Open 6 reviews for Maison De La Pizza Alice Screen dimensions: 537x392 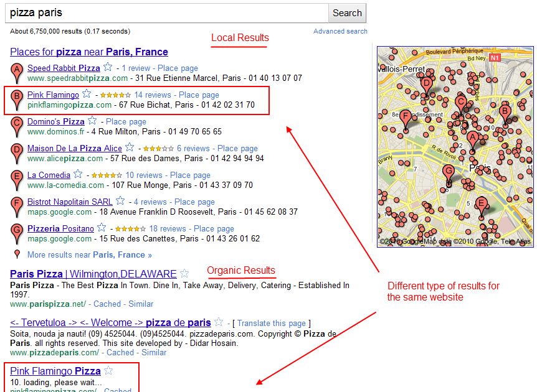[193, 149]
